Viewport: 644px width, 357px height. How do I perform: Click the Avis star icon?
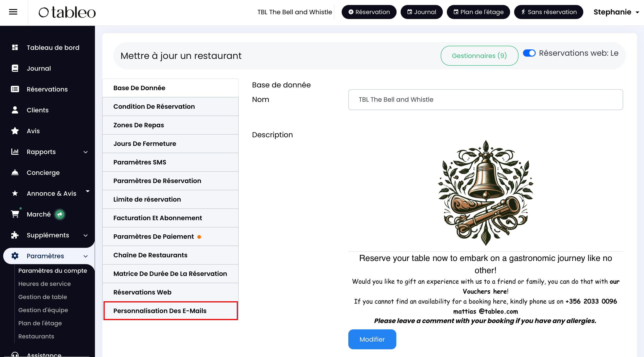[x=15, y=131]
